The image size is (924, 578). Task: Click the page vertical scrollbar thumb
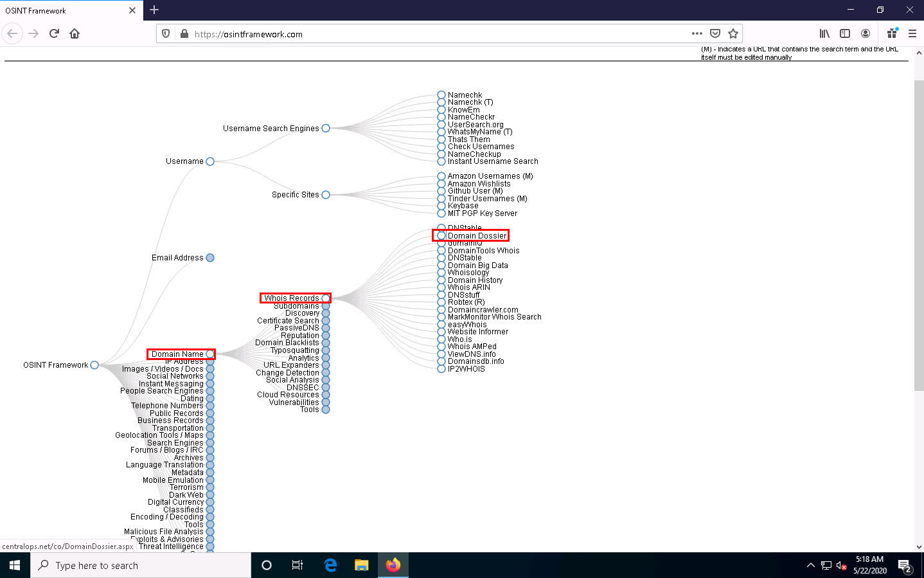tap(919, 235)
